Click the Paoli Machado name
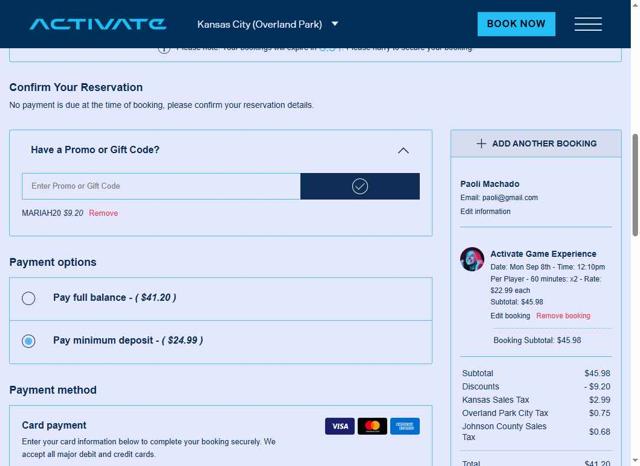Image resolution: width=640 pixels, height=466 pixels. tap(490, 184)
